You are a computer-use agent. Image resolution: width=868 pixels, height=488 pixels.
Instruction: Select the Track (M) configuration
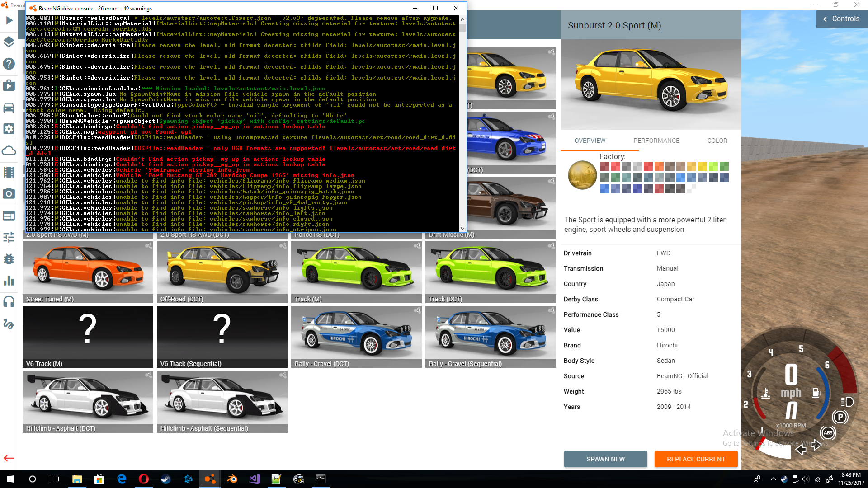coord(356,272)
